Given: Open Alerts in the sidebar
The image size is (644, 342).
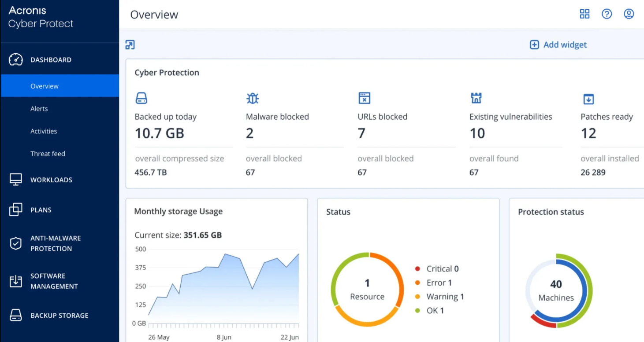Looking at the screenshot, I should (x=39, y=109).
